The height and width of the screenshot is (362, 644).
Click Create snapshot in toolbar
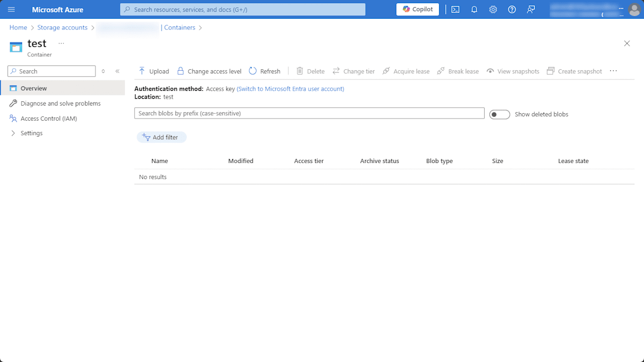pos(574,71)
